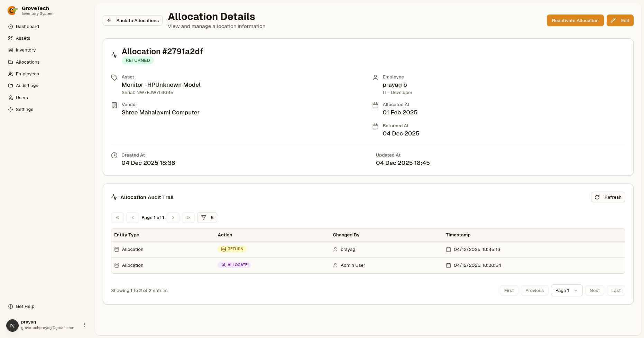Open the account options three-dot menu
The height and width of the screenshot is (338, 644).
[84, 325]
